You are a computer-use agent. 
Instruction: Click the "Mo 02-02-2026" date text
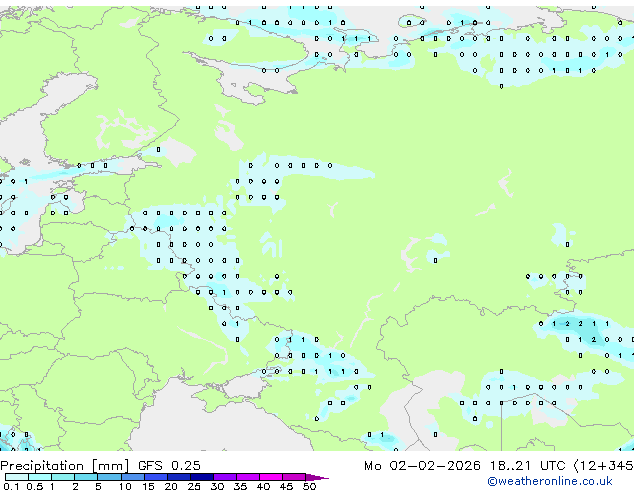(422, 466)
